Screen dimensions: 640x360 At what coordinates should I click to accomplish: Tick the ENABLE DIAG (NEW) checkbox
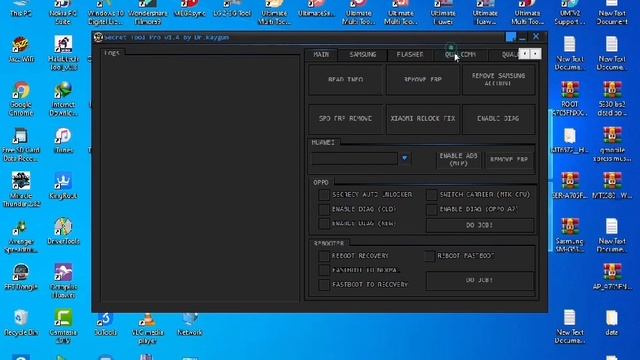(324, 224)
